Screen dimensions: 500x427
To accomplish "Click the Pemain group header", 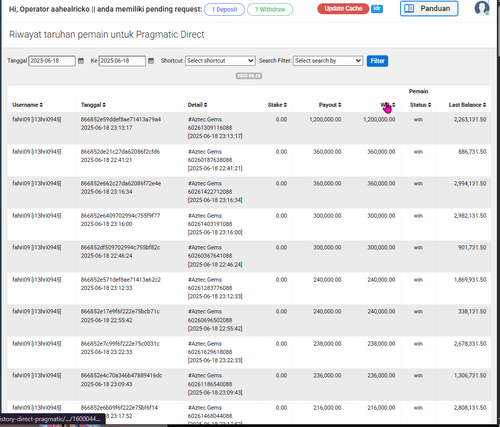I will click(x=418, y=91).
